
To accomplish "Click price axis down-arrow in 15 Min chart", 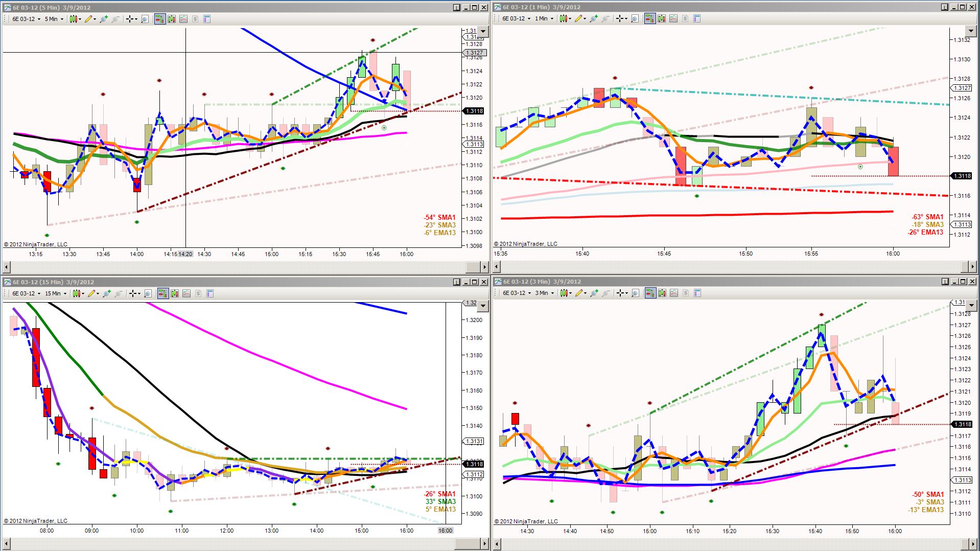I will click(483, 306).
